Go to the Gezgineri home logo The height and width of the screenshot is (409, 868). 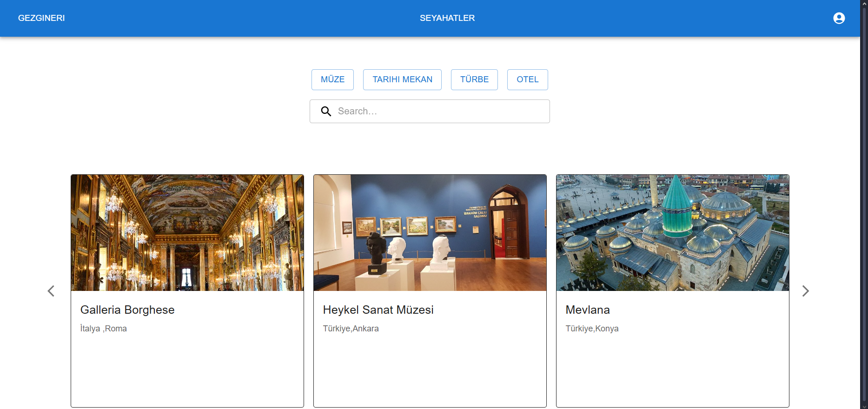pos(41,18)
